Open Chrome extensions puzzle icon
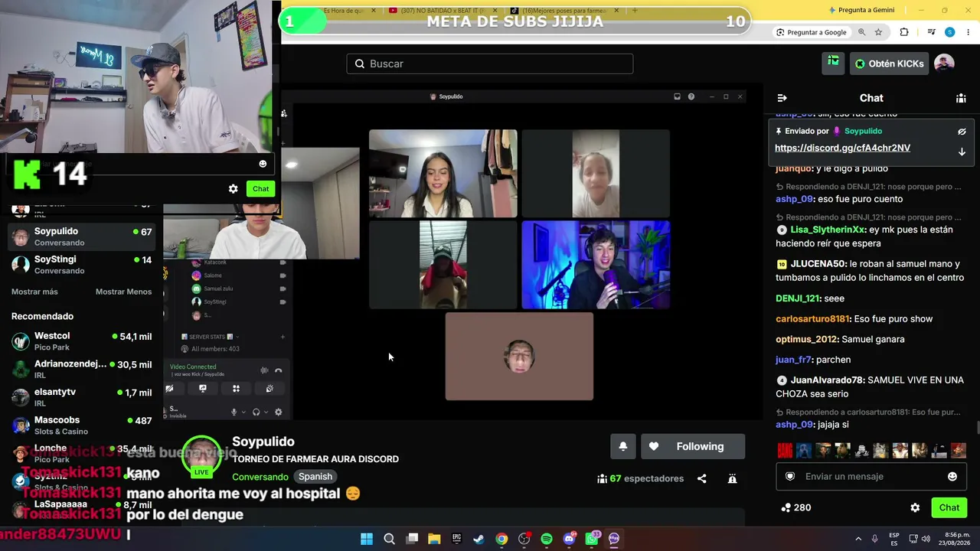Image resolution: width=980 pixels, height=551 pixels. [904, 32]
